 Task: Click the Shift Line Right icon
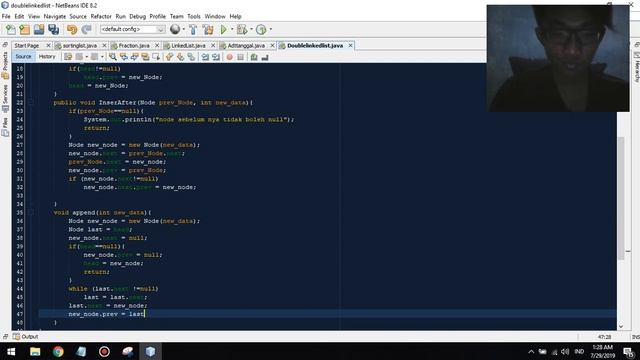(216, 57)
